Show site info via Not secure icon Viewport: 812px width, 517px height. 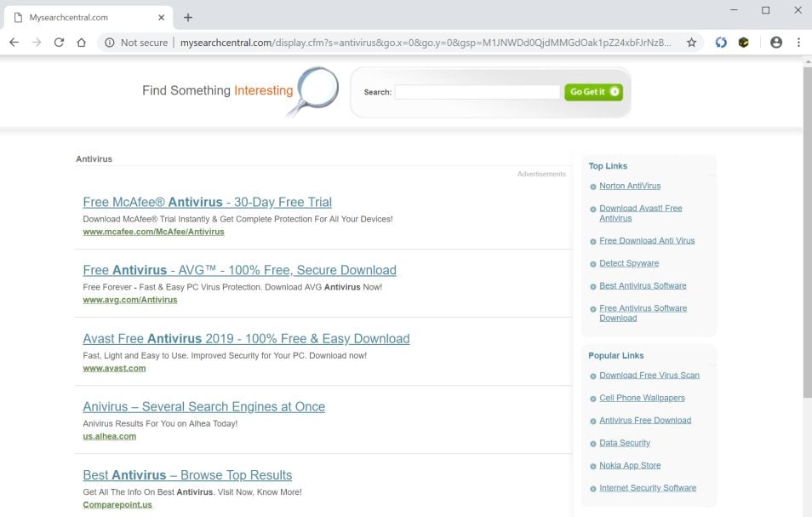coord(109,43)
